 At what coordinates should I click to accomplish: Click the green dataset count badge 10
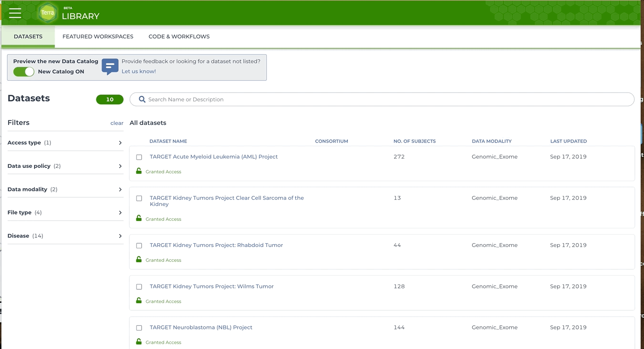tap(110, 99)
